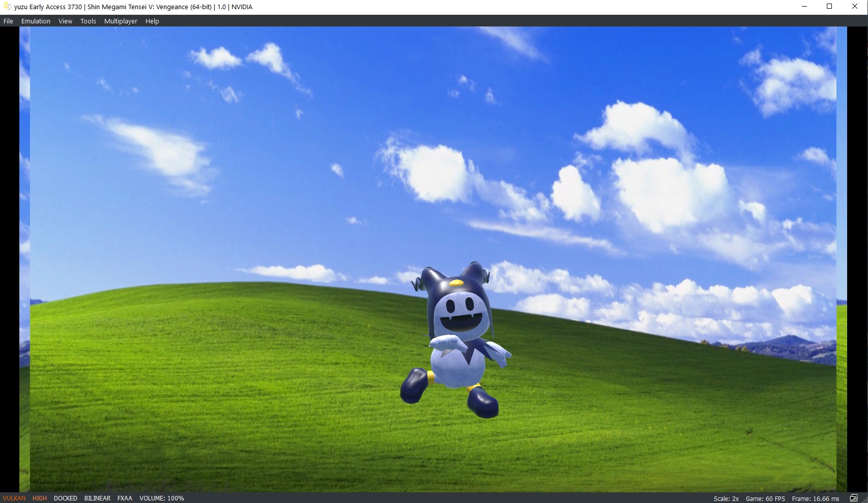The image size is (868, 503).
Task: Maximize the yuzu window
Action: coord(829,7)
